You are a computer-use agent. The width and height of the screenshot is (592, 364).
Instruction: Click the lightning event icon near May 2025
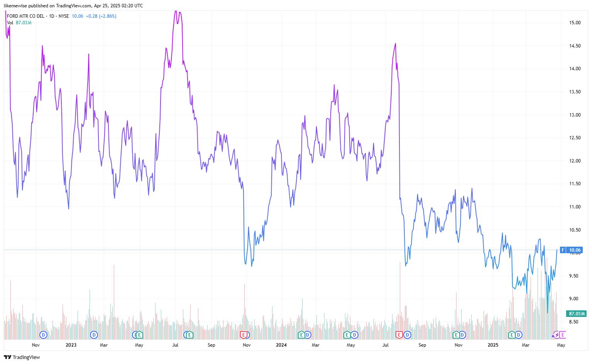tap(555, 335)
